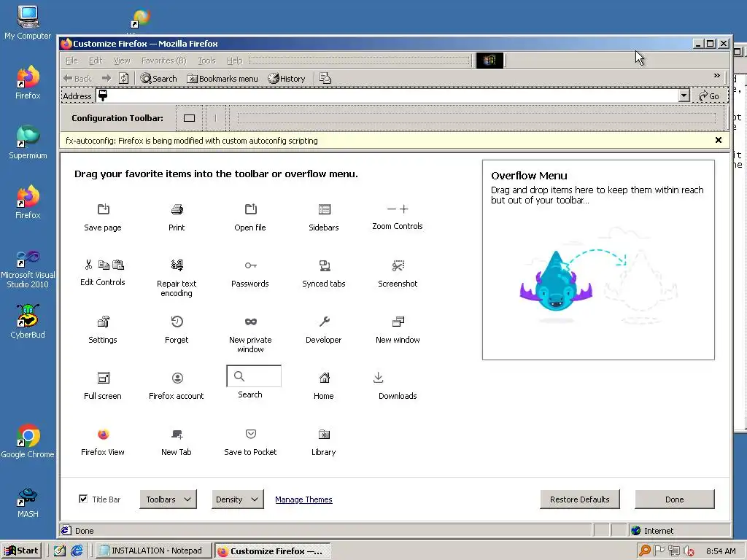
Task: Click the Windows flag throbber icon
Action: [x=489, y=60]
